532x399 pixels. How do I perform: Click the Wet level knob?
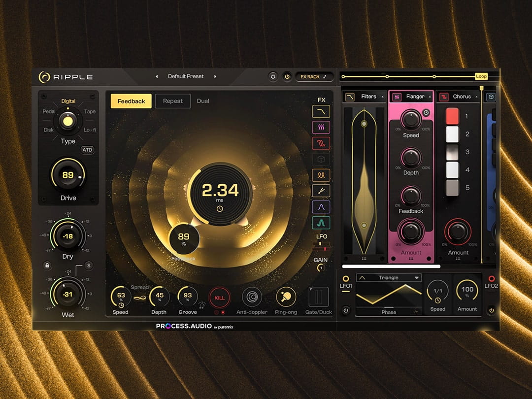coord(68,294)
